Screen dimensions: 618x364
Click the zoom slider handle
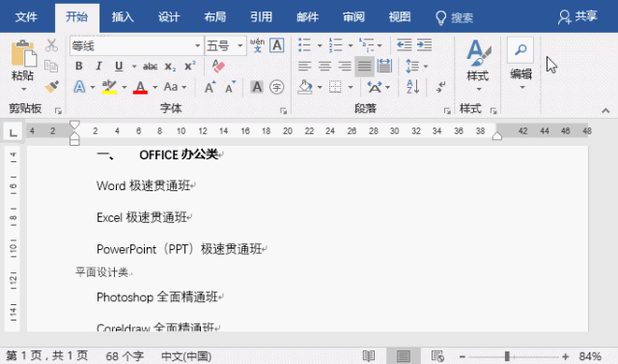pos(507,356)
